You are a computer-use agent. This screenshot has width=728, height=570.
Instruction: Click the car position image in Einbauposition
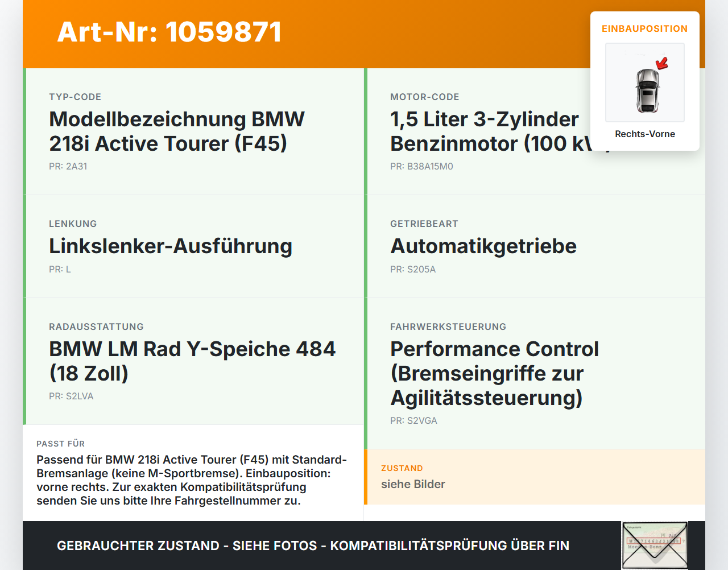click(645, 82)
